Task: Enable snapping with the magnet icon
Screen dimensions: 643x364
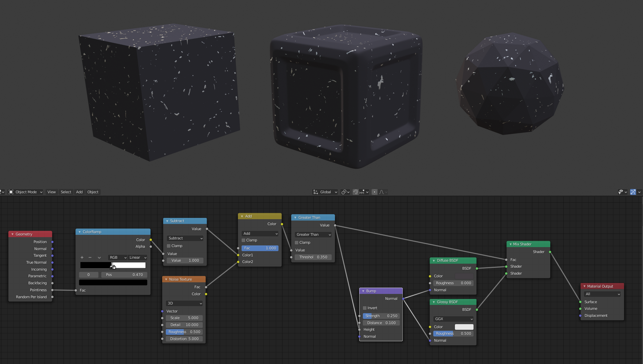Action: 355,192
